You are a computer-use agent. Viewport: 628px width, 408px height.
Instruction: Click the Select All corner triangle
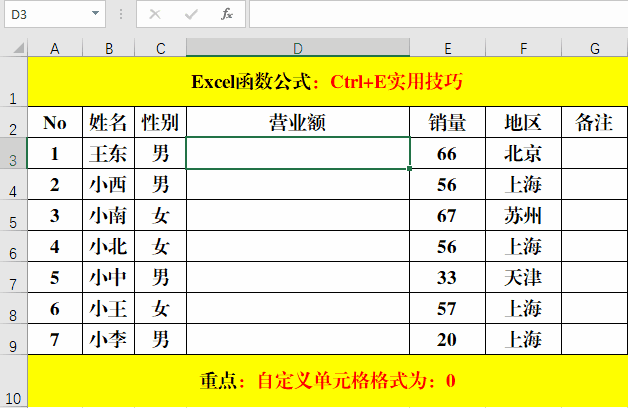[x=18, y=48]
